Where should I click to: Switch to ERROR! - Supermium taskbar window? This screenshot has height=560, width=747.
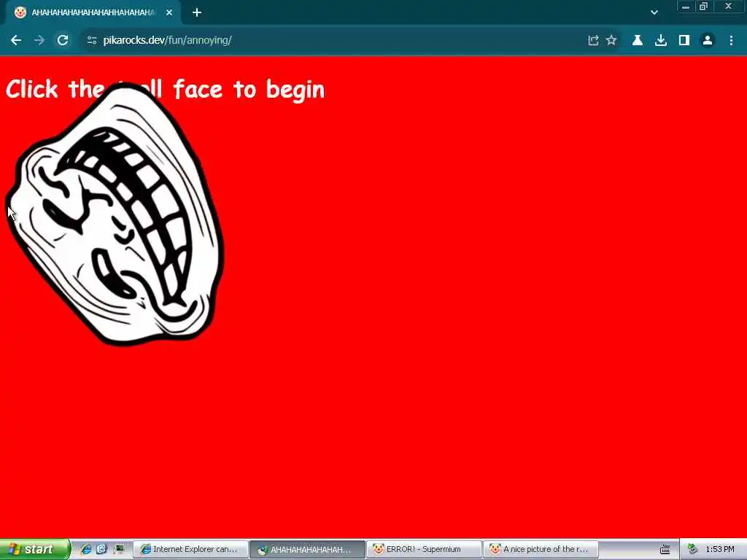click(x=424, y=550)
